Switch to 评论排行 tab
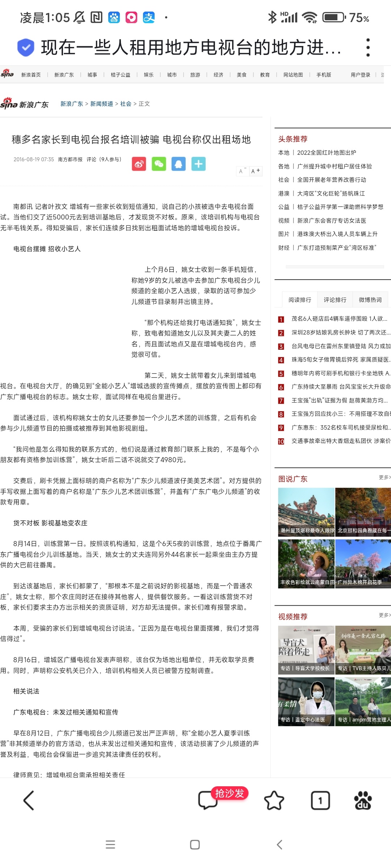The width and height of the screenshot is (391, 868). (335, 300)
